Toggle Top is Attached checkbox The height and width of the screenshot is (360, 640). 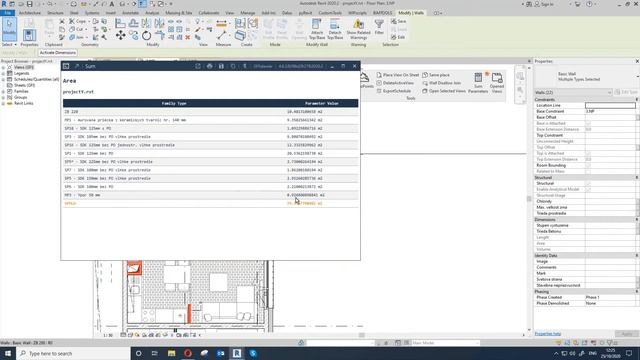coord(588,153)
